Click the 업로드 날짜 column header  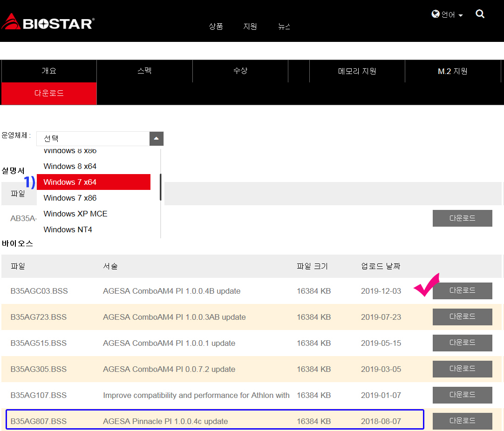click(x=381, y=266)
